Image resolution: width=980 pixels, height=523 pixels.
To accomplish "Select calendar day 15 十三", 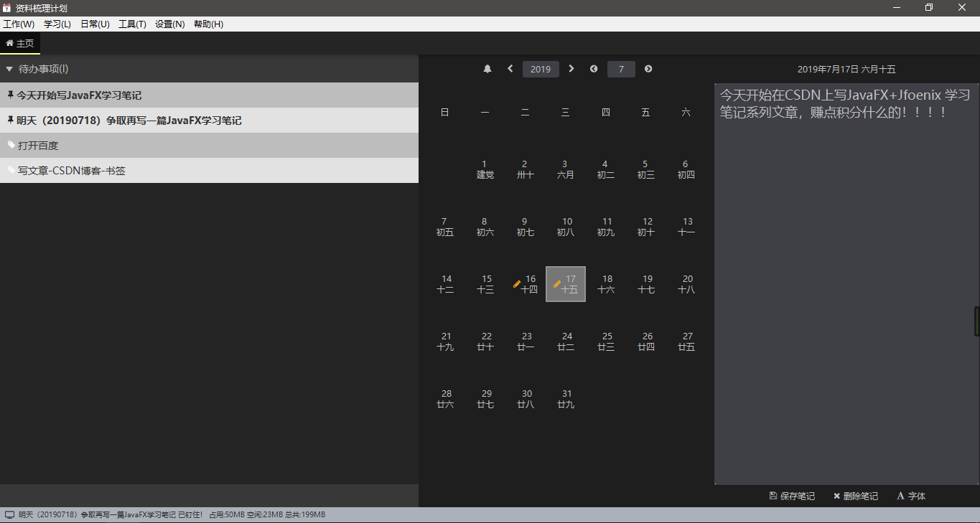I will pos(485,284).
